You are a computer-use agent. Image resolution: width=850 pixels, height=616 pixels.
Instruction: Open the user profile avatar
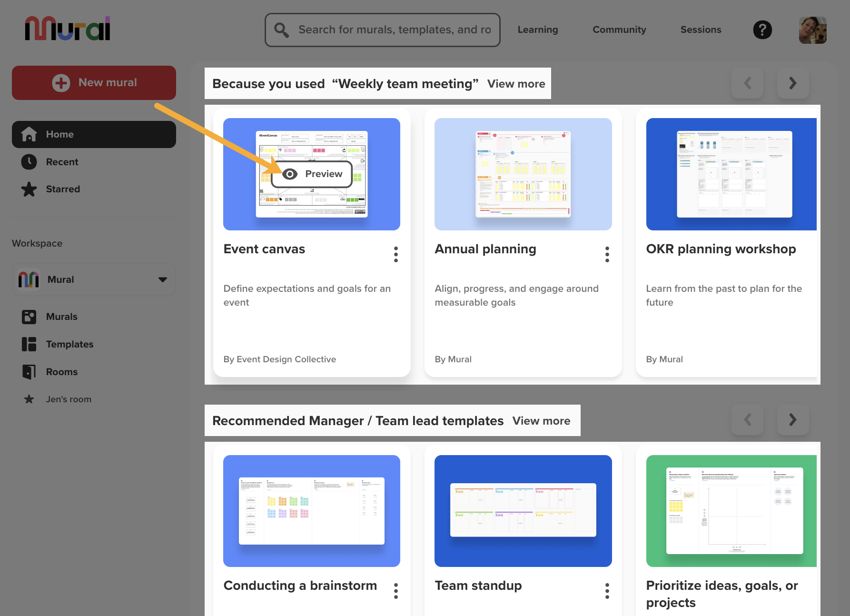(x=812, y=30)
